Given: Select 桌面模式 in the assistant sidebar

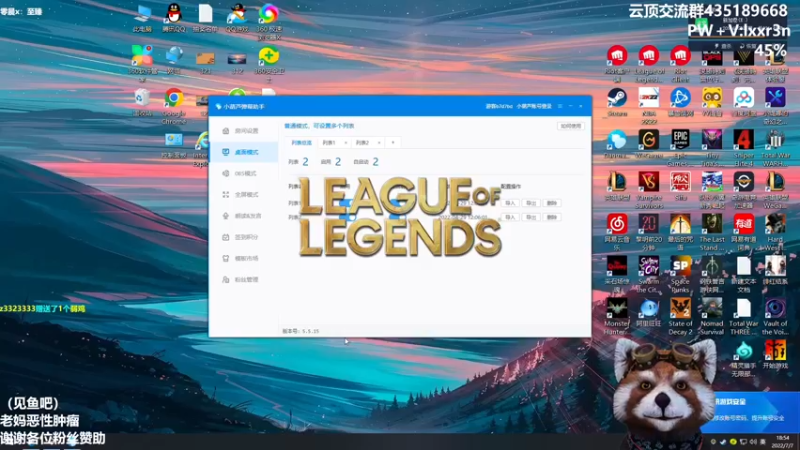Looking at the screenshot, I should coord(241,152).
